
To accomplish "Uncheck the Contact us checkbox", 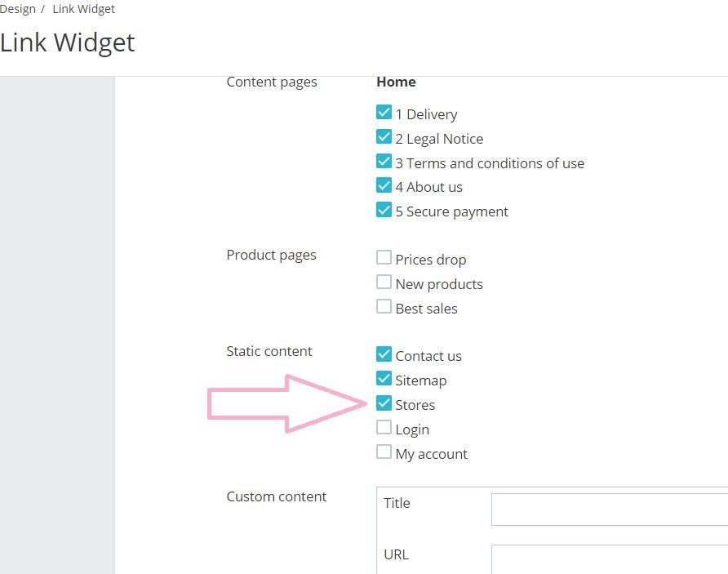I will coord(384,354).
